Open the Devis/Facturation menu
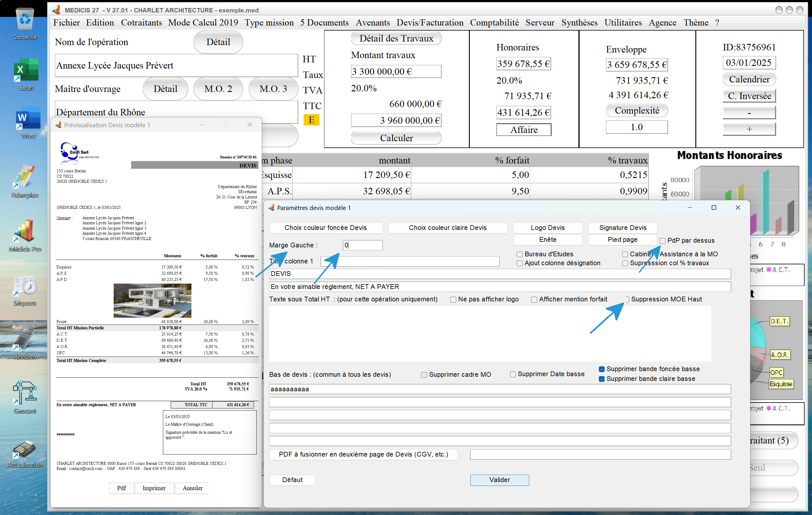This screenshot has height=515, width=812. [x=430, y=23]
